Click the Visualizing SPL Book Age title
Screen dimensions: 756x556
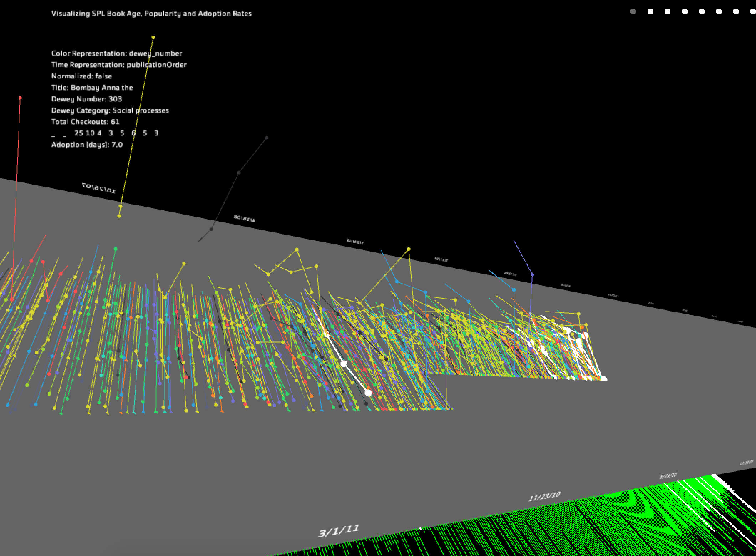(x=152, y=14)
